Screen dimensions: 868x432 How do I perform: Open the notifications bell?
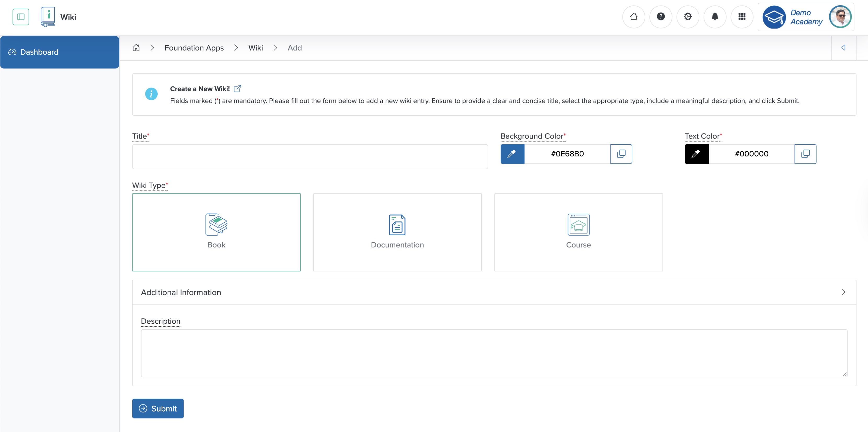715,16
